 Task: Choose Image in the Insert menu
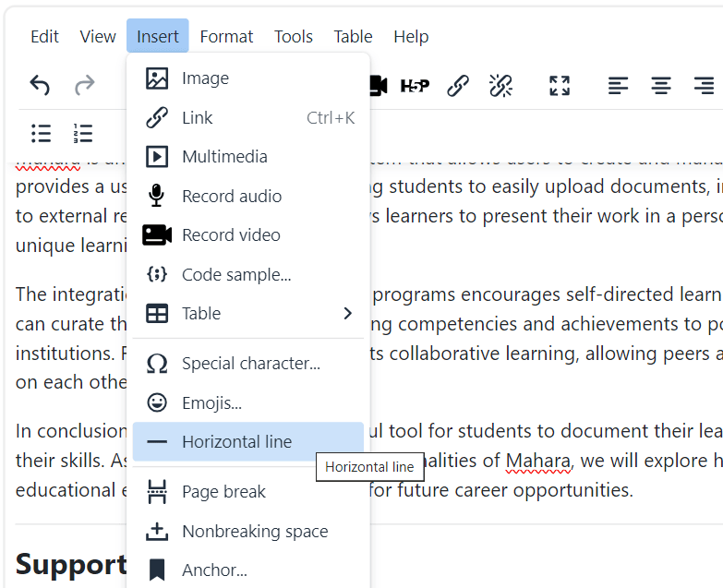click(205, 78)
